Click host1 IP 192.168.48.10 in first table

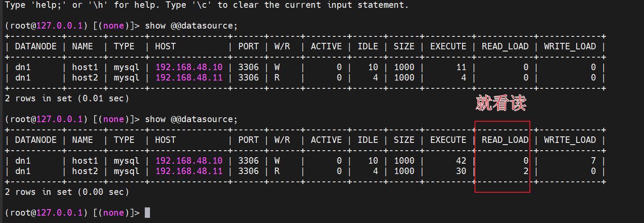189,67
